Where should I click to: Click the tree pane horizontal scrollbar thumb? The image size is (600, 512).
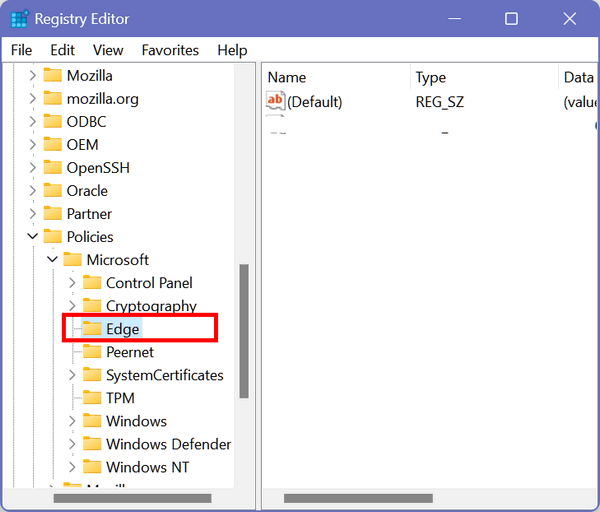[x=132, y=498]
